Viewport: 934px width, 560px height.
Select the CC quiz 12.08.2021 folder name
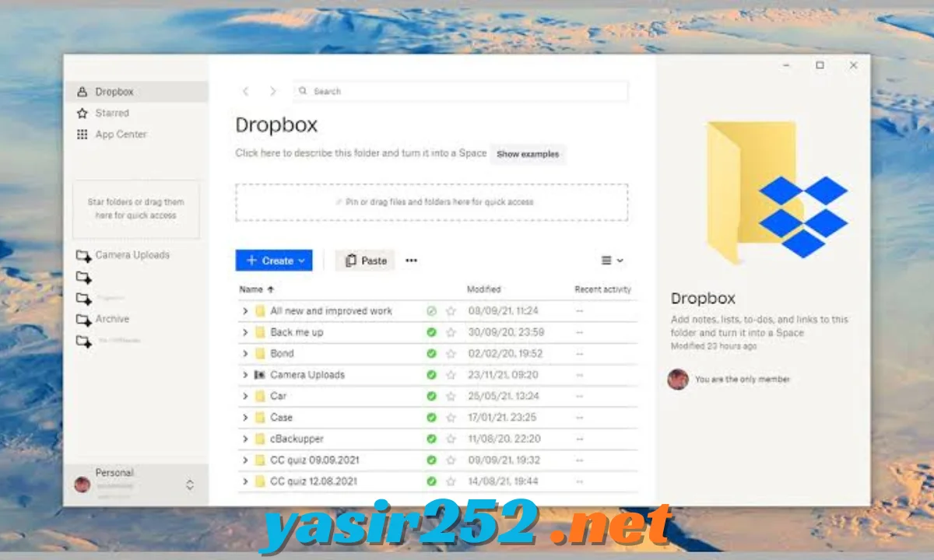[314, 481]
